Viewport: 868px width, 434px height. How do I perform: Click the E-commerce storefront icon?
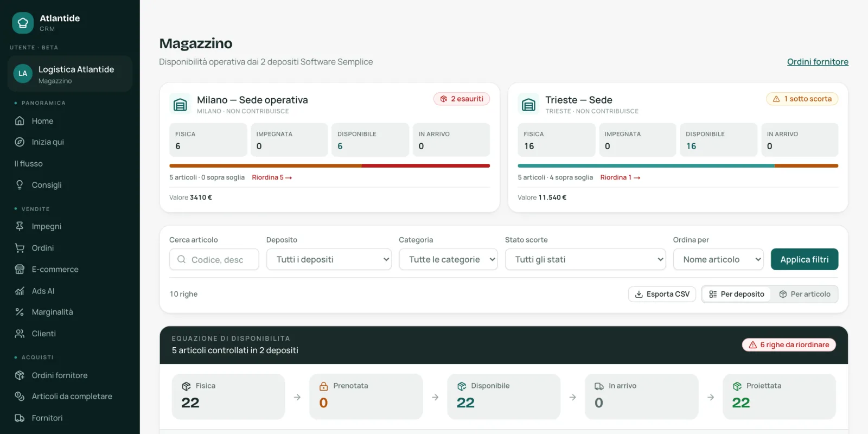pos(20,269)
